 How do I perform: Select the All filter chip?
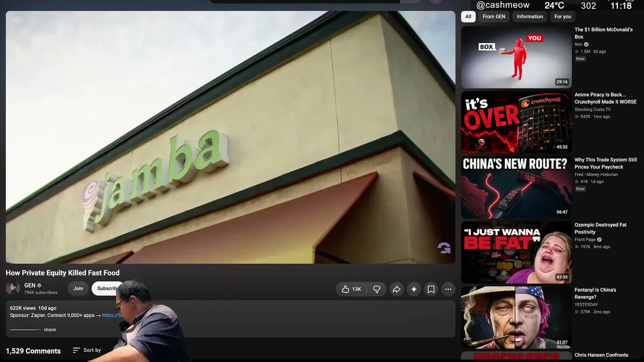(468, 17)
